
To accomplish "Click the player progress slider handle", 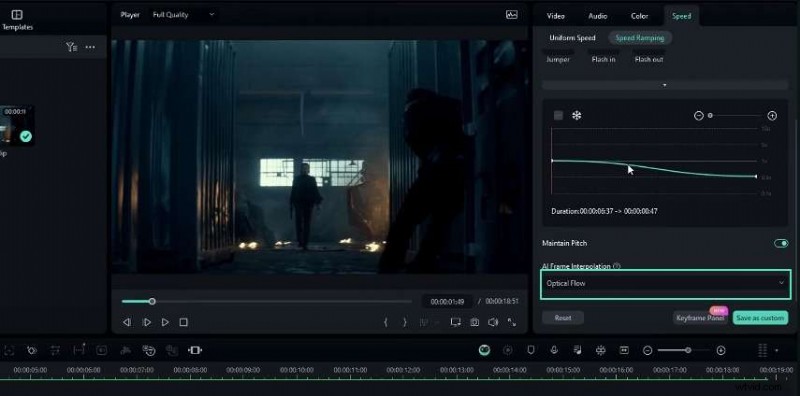I will click(152, 302).
